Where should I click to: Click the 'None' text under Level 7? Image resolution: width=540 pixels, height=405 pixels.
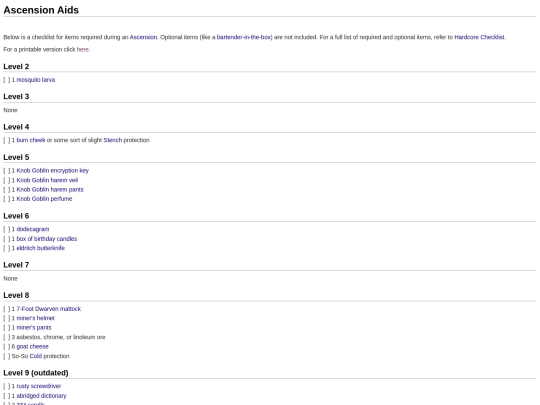click(x=10, y=279)
